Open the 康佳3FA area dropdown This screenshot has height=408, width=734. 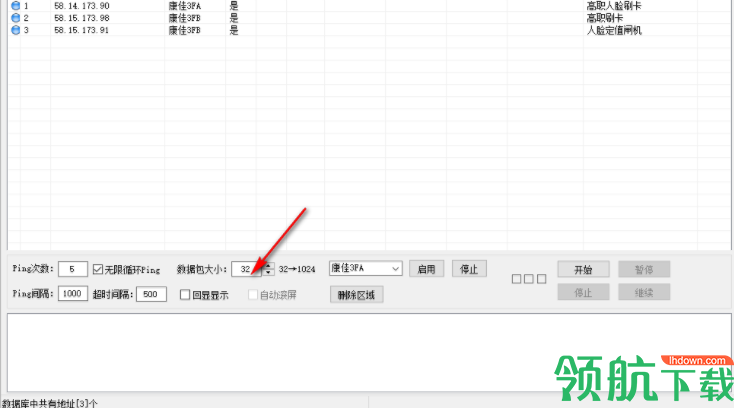click(x=366, y=268)
